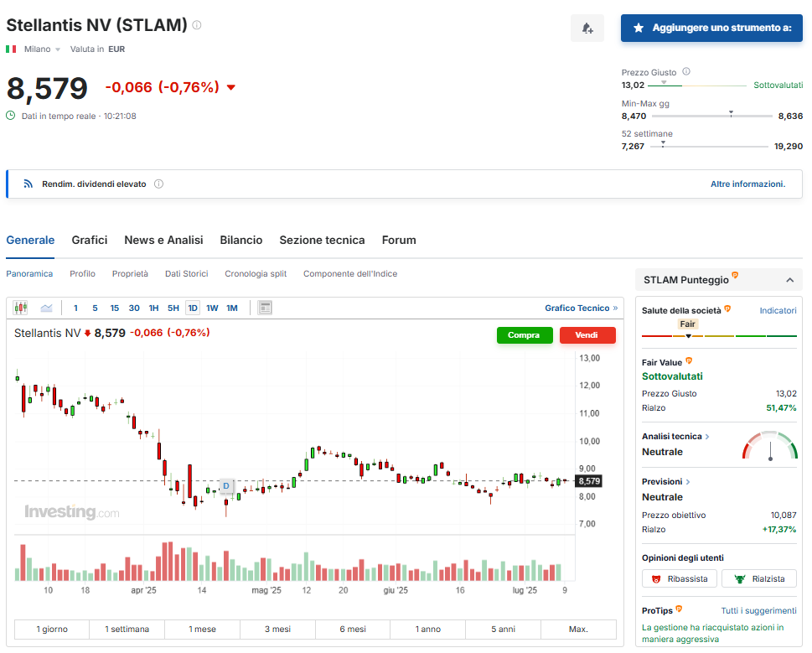Click the dividend D marker on chart

pos(225,485)
